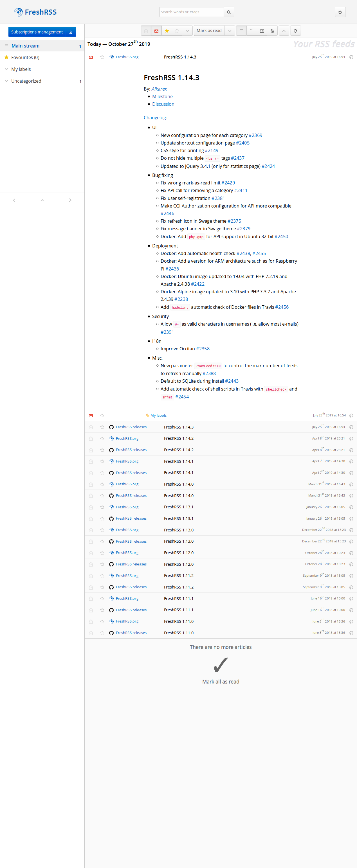The image size is (357, 868).
Task: Focus the search words or #tags field
Action: click(192, 12)
